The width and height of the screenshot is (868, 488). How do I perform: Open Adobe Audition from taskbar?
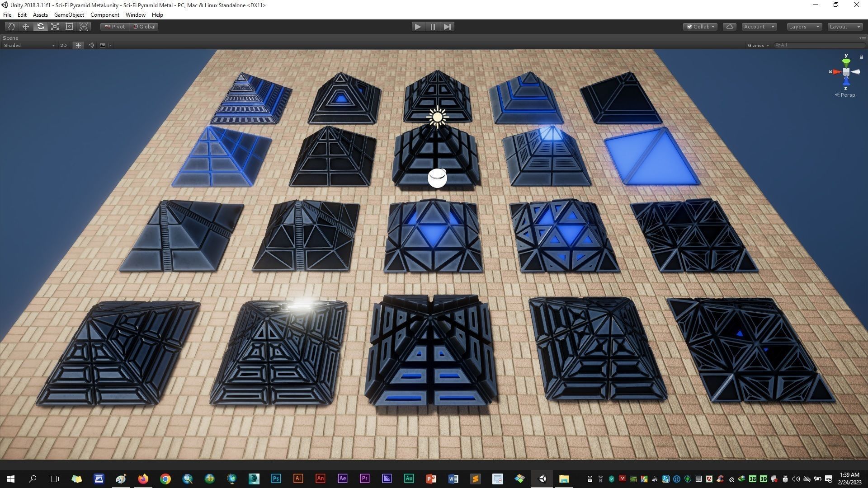tap(409, 479)
